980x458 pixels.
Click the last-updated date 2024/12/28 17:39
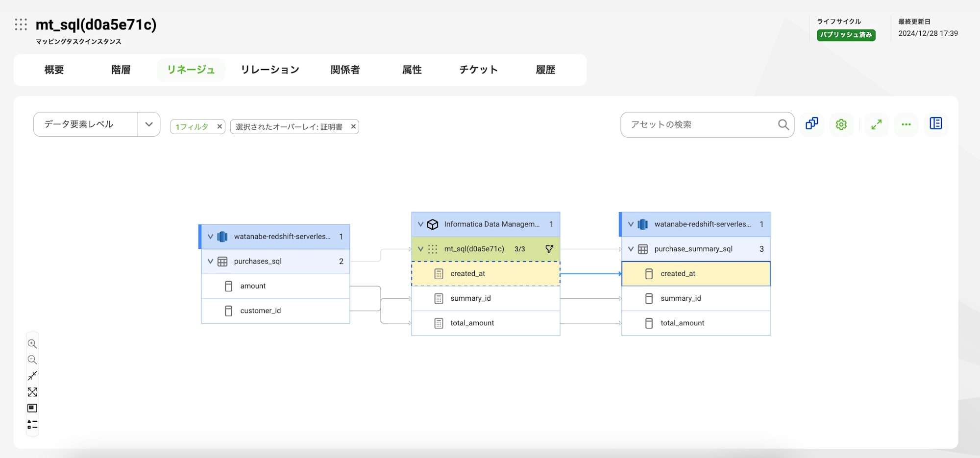[x=928, y=33]
